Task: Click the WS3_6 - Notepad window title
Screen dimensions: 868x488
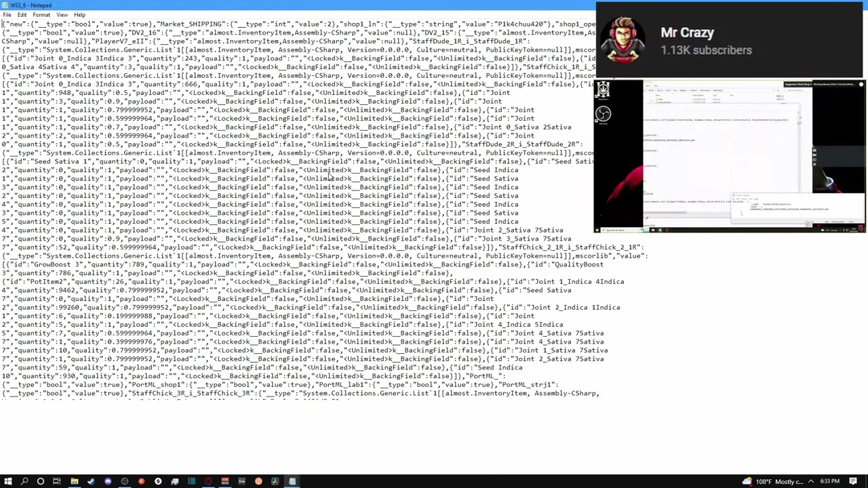Action: tap(31, 5)
